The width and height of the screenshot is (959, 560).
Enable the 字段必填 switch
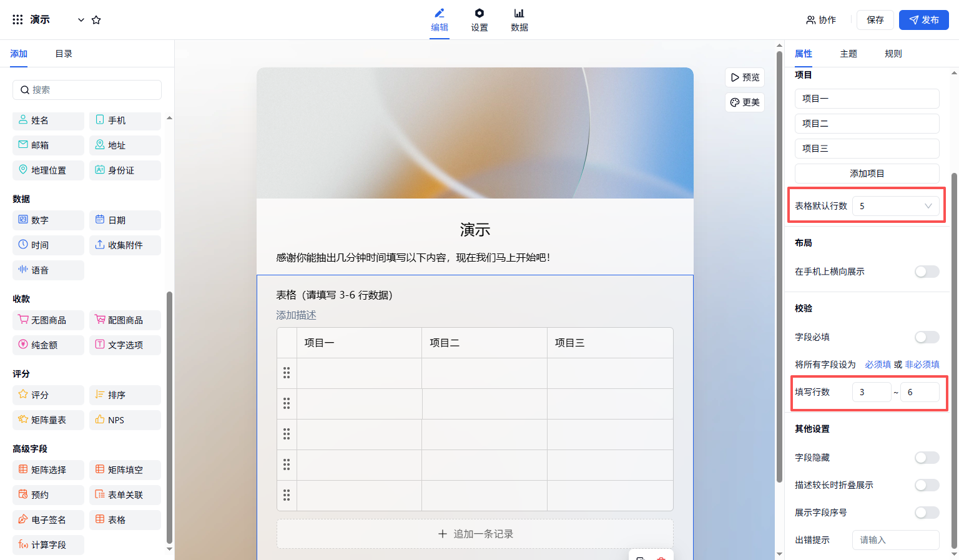(927, 337)
